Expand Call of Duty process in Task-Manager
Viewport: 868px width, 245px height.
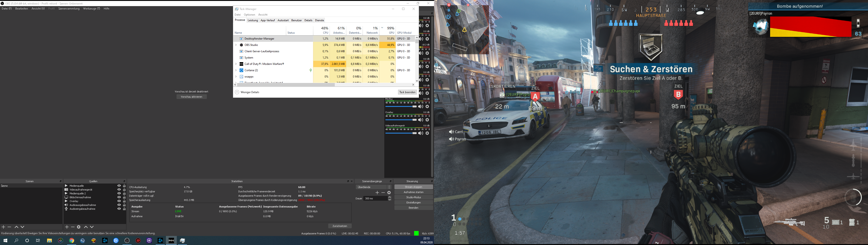pos(236,64)
